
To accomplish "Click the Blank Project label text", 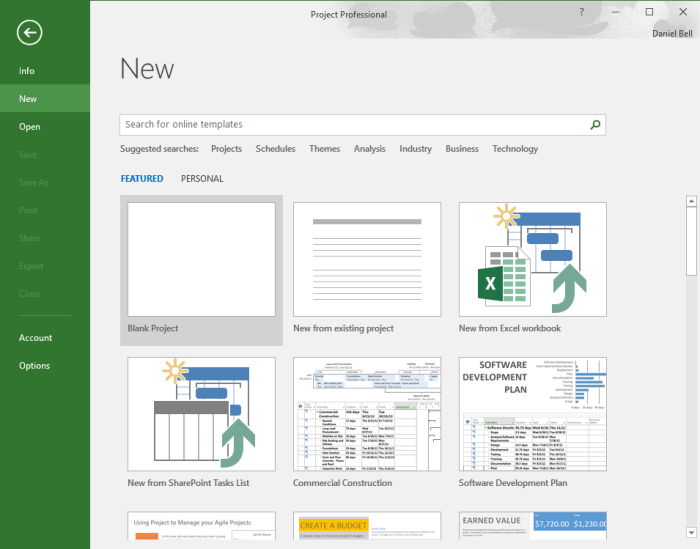I will pos(153,328).
